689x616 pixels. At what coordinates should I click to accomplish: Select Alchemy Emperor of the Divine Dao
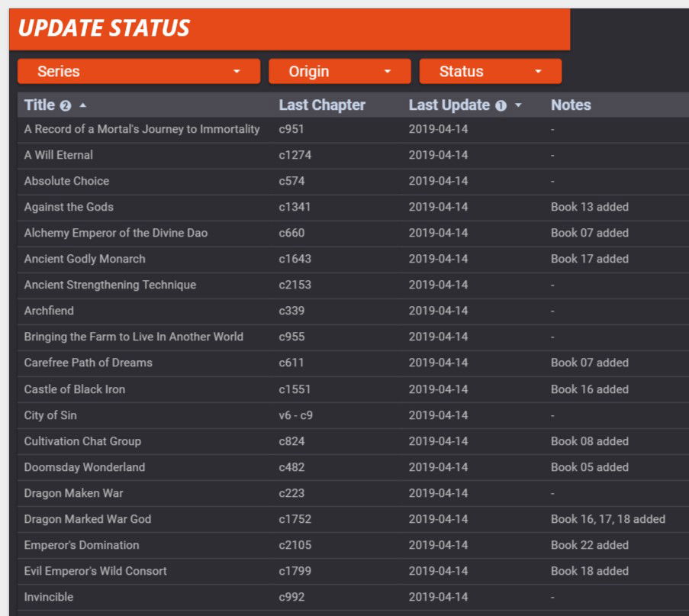pyautogui.click(x=115, y=233)
